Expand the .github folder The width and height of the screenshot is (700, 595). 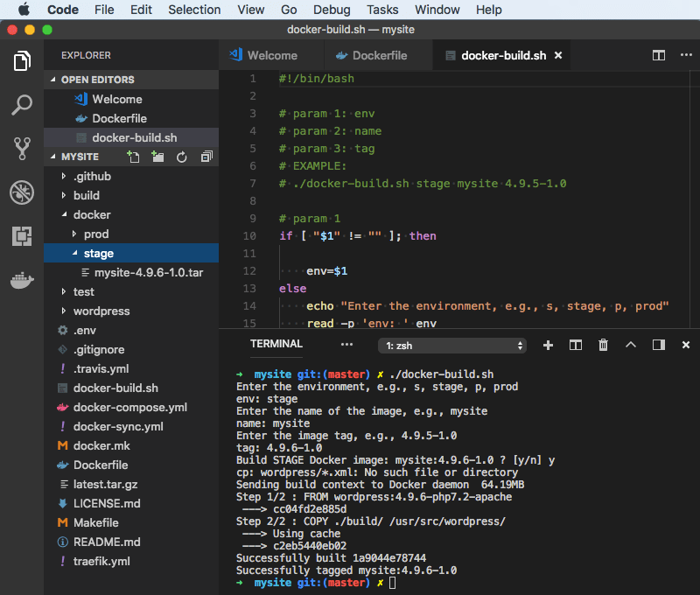[131, 177]
